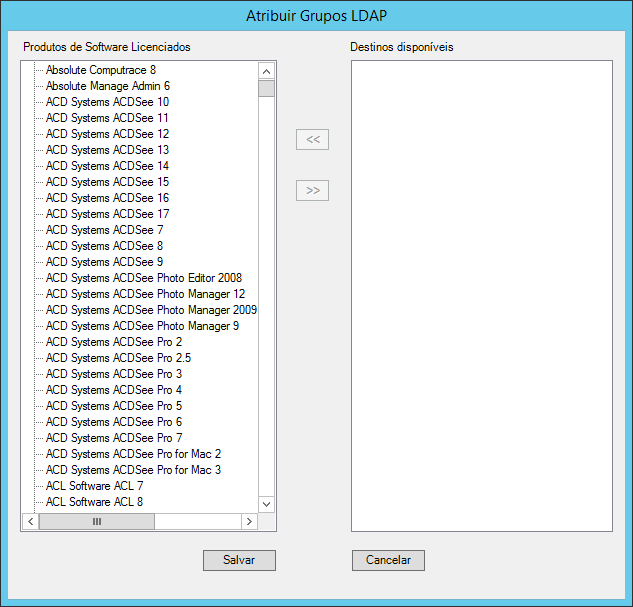Click the horizontal scroll left arrow
Image resolution: width=633 pixels, height=607 pixels.
(31, 521)
